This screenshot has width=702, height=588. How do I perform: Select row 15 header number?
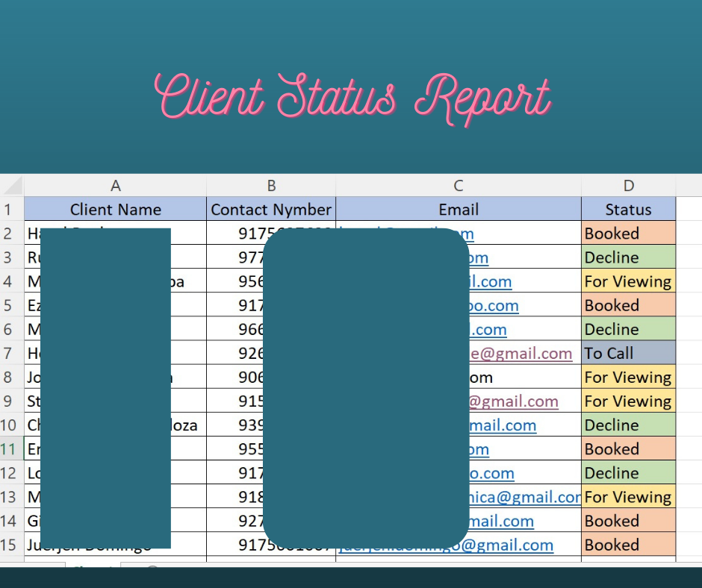(x=7, y=545)
